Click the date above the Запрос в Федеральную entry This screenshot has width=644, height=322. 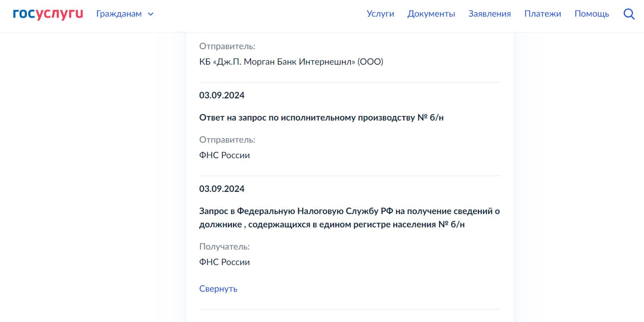(222, 189)
